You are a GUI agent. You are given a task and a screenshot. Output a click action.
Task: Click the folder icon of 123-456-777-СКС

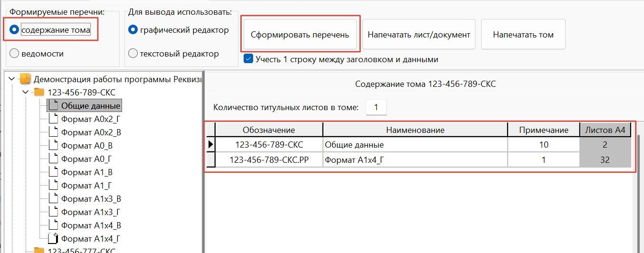point(39,251)
